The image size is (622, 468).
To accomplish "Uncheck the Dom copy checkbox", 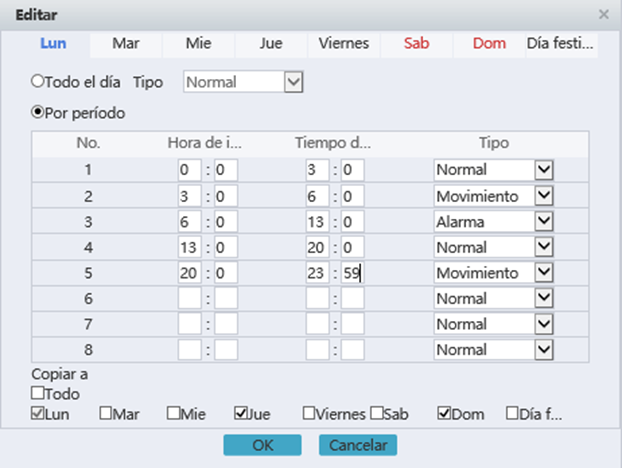I will [x=444, y=413].
